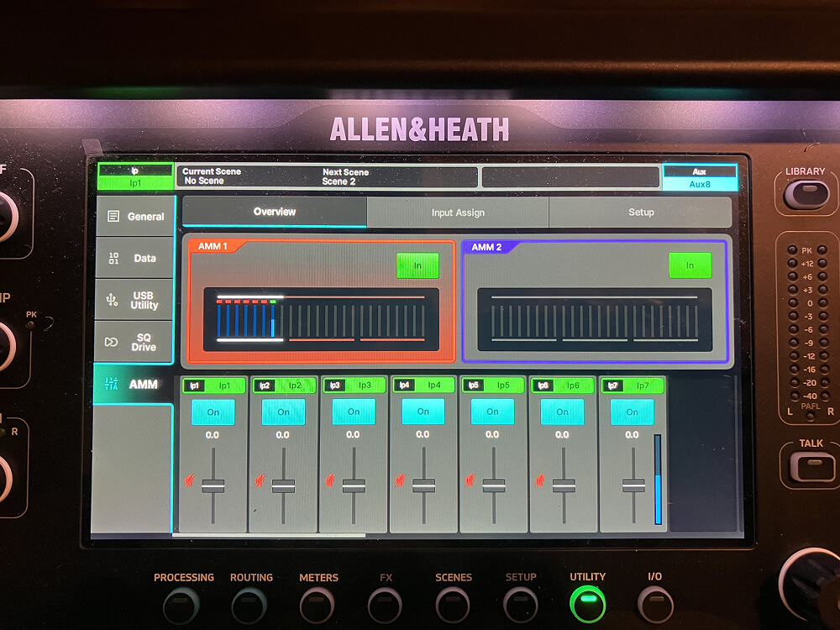
Task: Toggle the Ip2 channel On button
Action: [x=283, y=412]
